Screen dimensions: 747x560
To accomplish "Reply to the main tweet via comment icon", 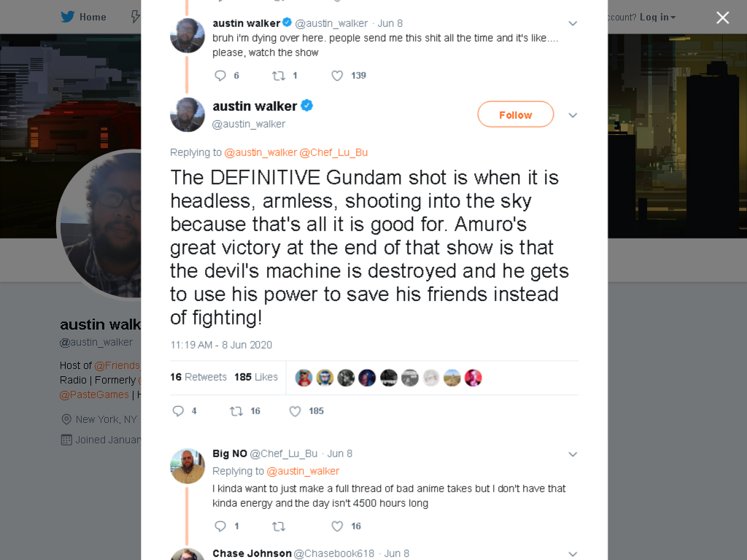I will coord(178,411).
